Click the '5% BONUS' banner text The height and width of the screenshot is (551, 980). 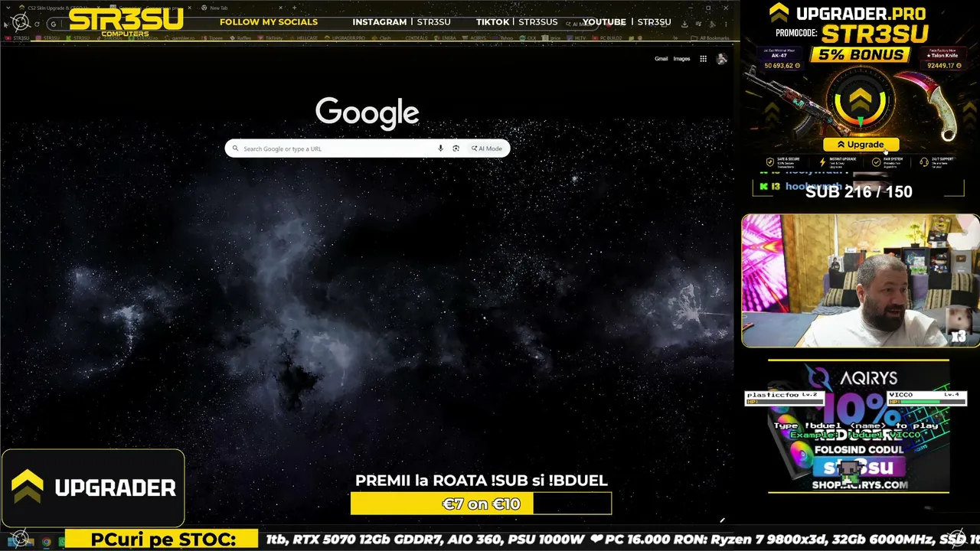(862, 54)
